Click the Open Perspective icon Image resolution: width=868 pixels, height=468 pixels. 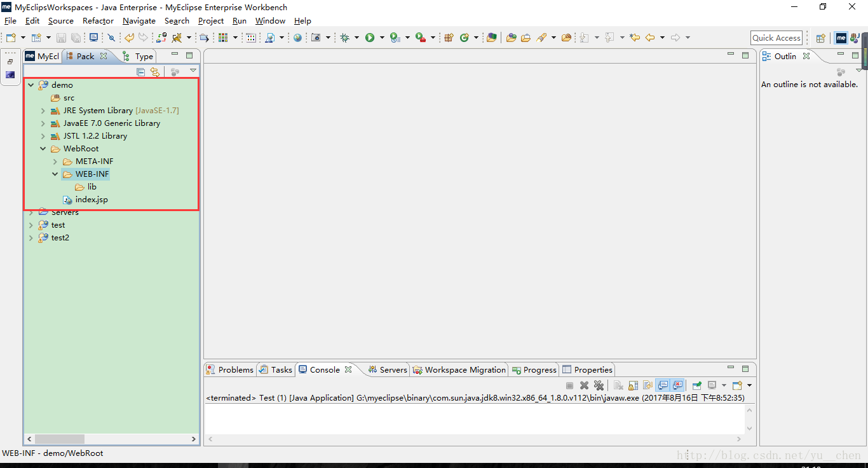[820, 38]
